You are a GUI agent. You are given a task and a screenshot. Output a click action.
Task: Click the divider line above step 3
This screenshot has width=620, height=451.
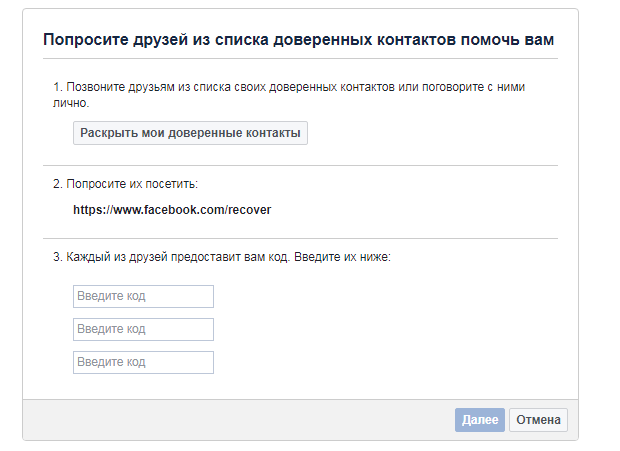[300, 238]
